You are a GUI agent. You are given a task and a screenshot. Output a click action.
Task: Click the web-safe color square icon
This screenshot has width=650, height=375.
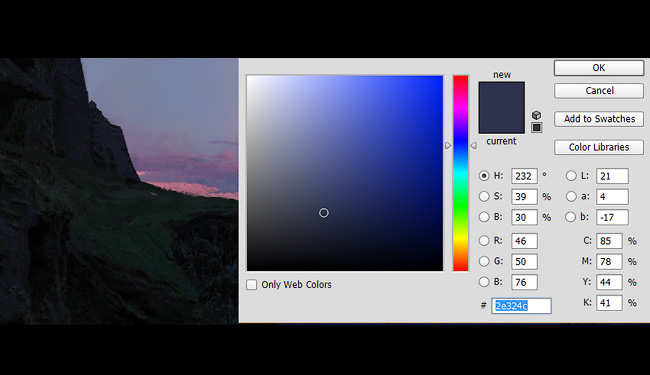(x=536, y=128)
